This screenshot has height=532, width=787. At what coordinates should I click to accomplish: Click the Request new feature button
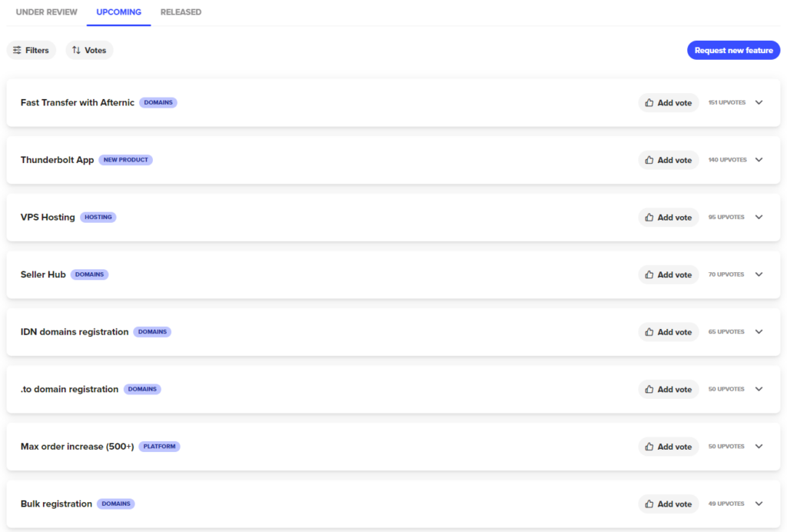(733, 50)
